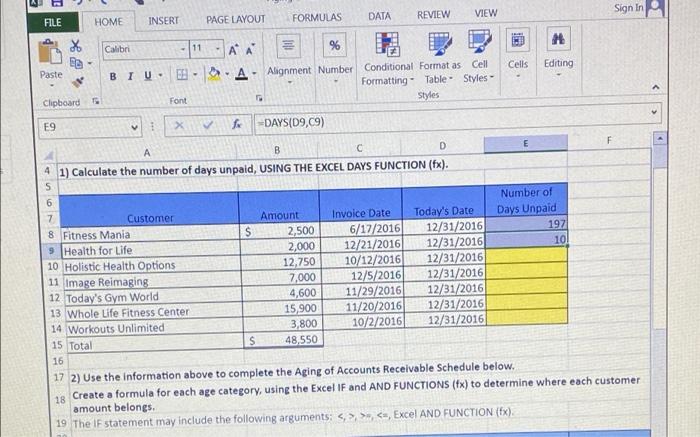Decrease font size with smaller A icon
The image size is (700, 437).
[x=250, y=49]
